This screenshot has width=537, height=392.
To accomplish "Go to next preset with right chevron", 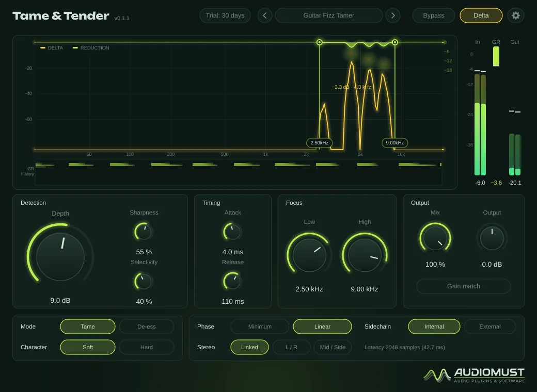I will click(393, 15).
